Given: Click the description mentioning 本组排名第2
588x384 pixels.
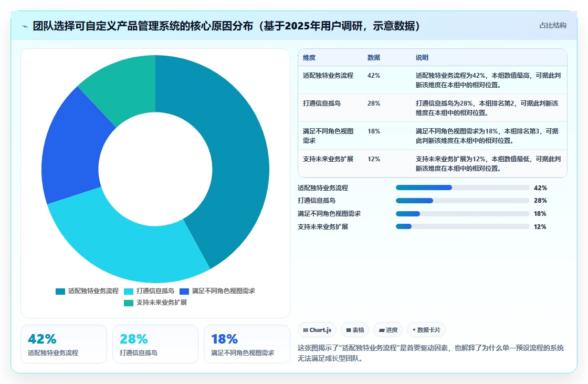Looking at the screenshot, I should [487, 108].
